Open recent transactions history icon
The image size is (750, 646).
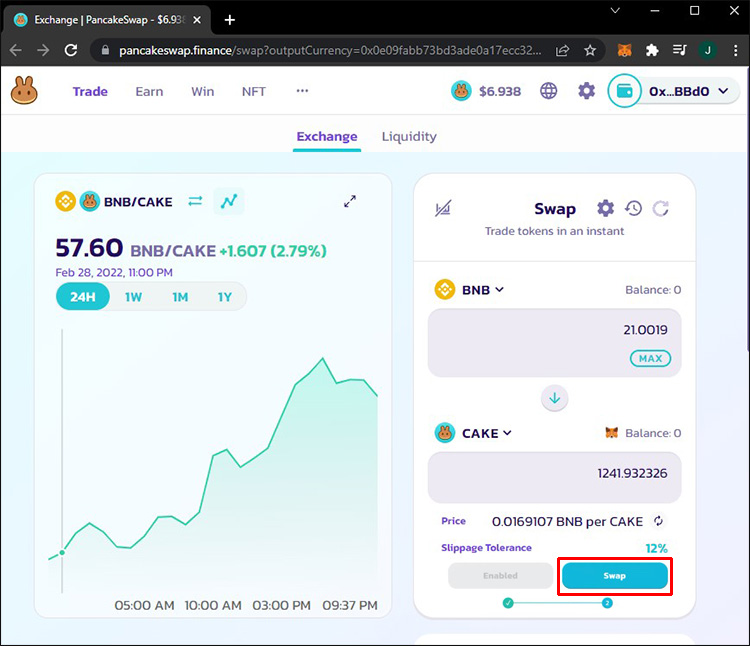click(633, 208)
